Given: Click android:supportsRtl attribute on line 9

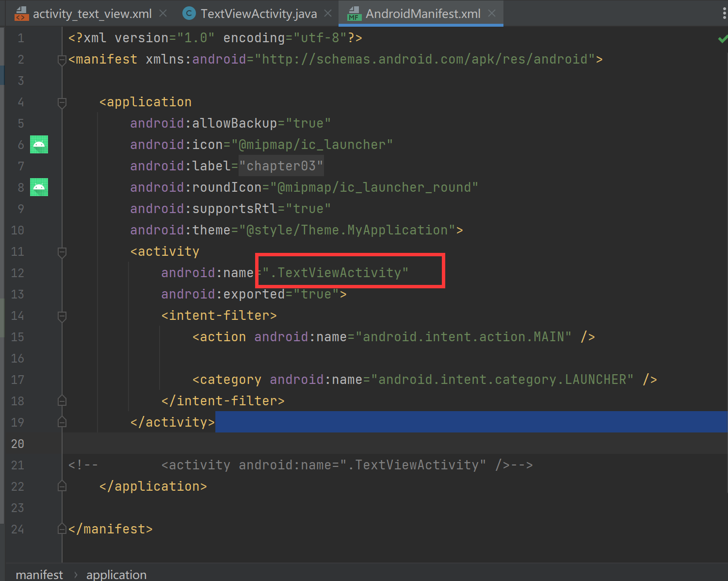Looking at the screenshot, I should click(203, 209).
